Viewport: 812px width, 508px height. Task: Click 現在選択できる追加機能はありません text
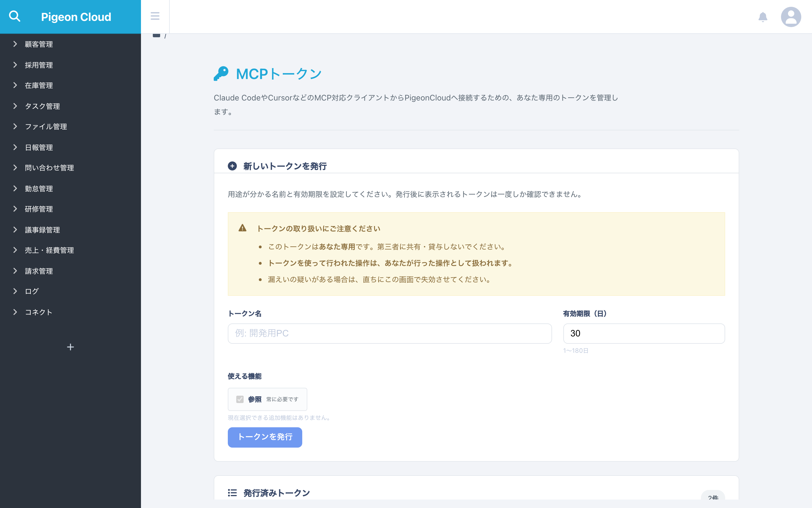point(280,418)
